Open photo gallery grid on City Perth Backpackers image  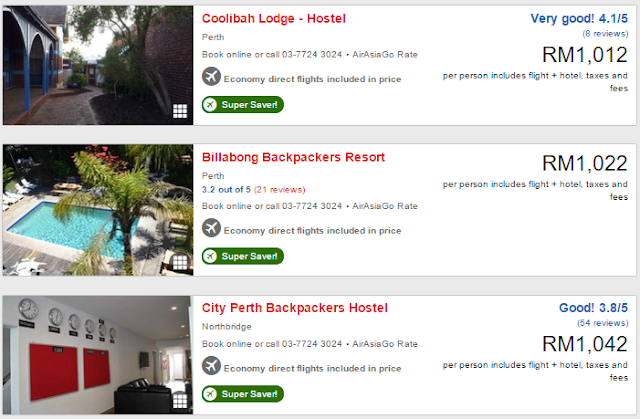tap(180, 401)
